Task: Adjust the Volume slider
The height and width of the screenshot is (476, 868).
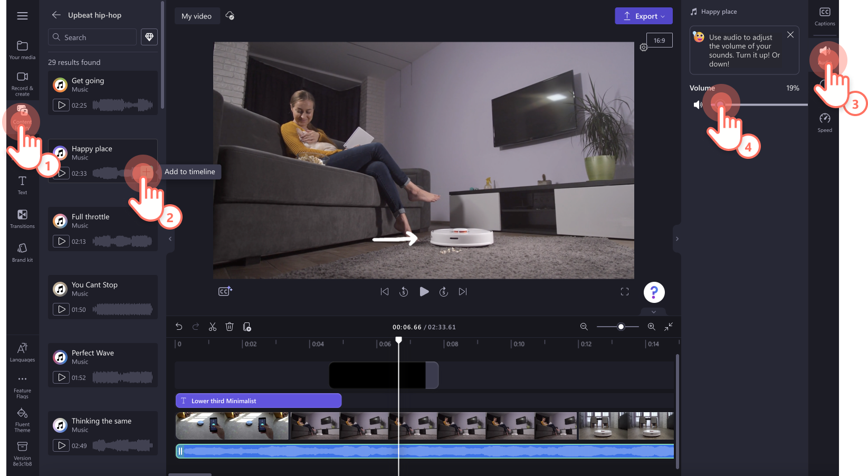Action: click(x=759, y=105)
